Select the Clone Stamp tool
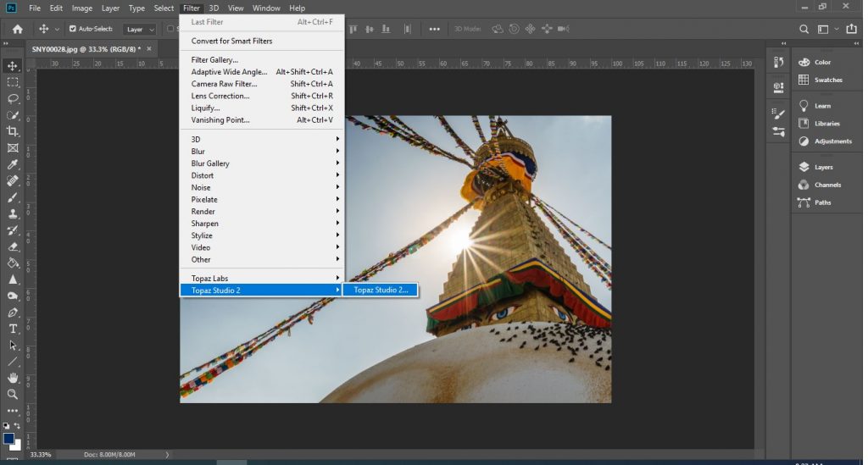This screenshot has width=868, height=465. point(12,214)
